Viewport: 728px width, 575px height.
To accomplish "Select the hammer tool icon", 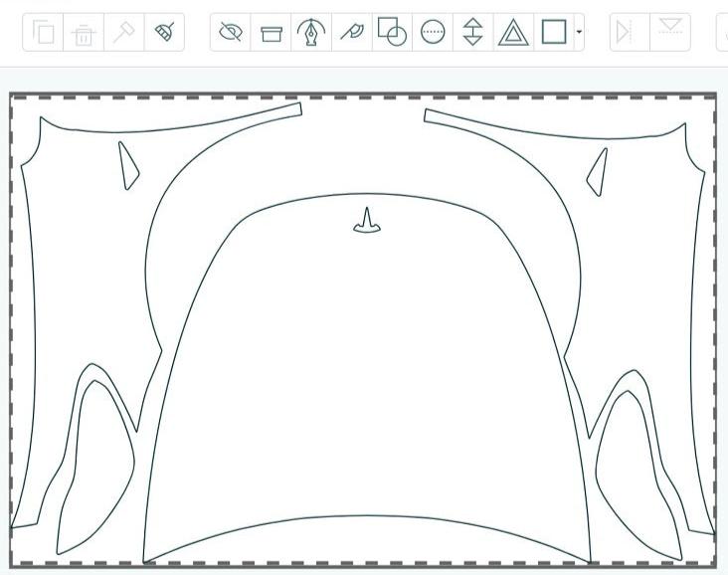I will pos(124,33).
